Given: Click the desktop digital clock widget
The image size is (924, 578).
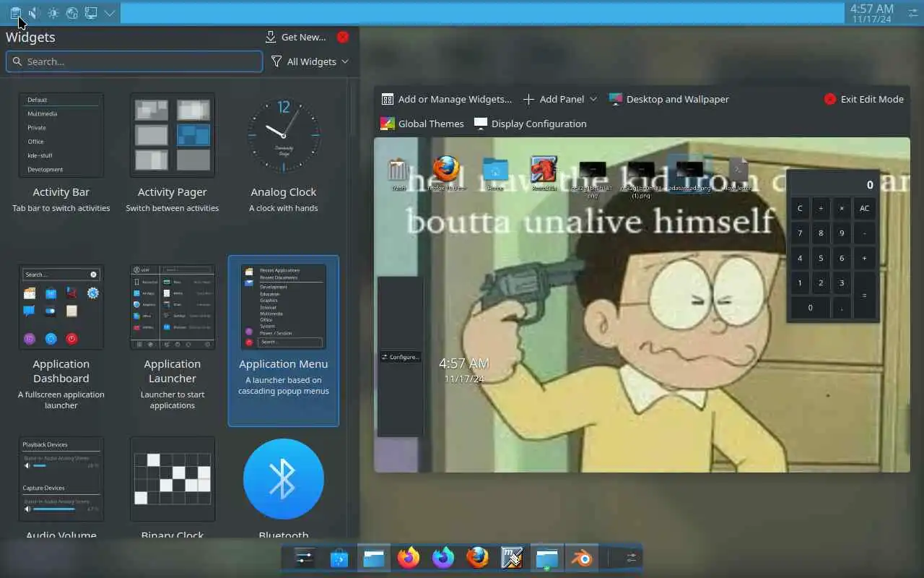Looking at the screenshot, I should click(x=464, y=369).
